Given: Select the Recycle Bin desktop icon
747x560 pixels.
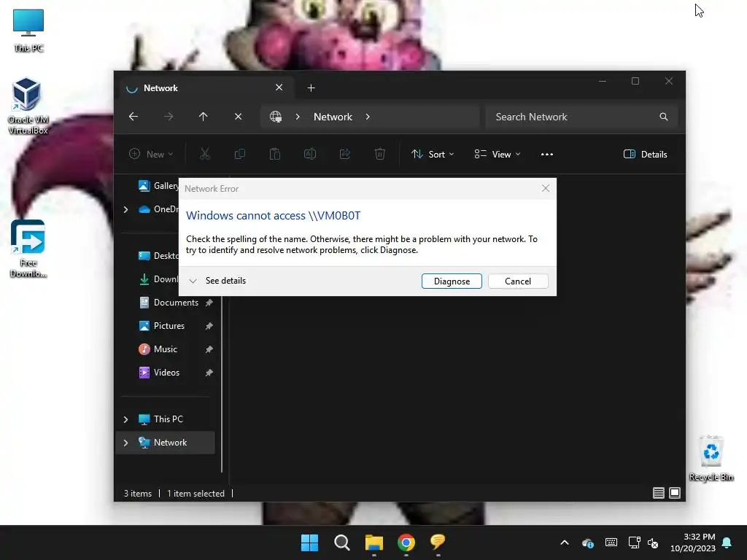Looking at the screenshot, I should click(711, 458).
